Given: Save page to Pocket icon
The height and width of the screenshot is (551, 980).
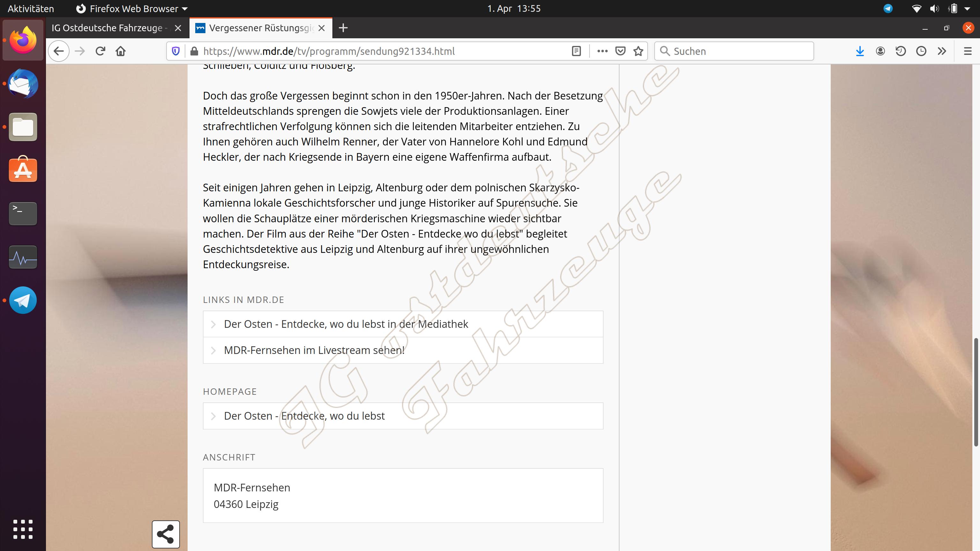Looking at the screenshot, I should 620,51.
